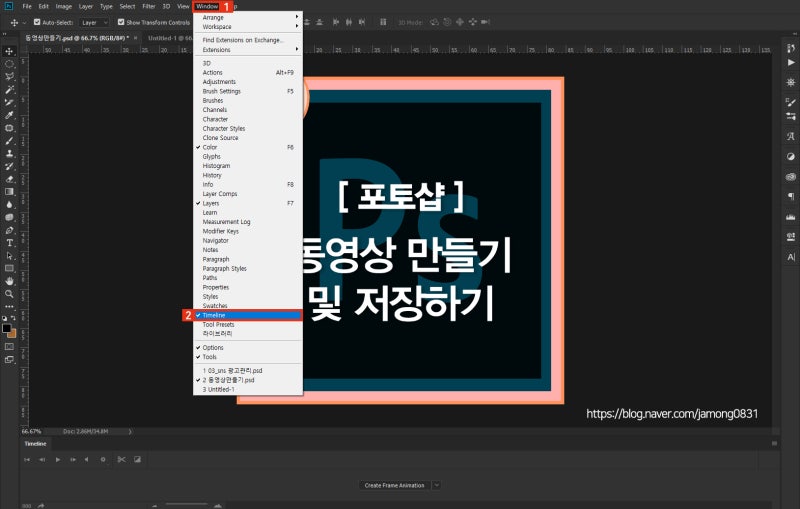
Task: Select the Magic Wand tool
Action: click(9, 89)
